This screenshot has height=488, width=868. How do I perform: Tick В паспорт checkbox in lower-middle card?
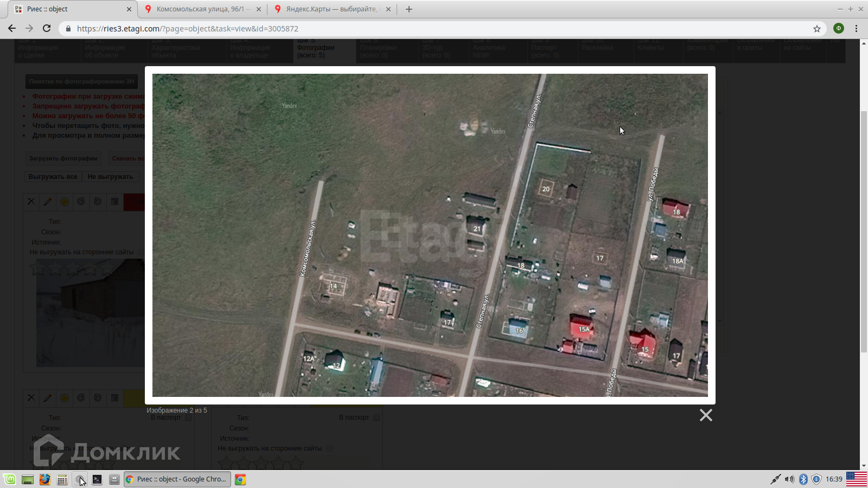[376, 418]
